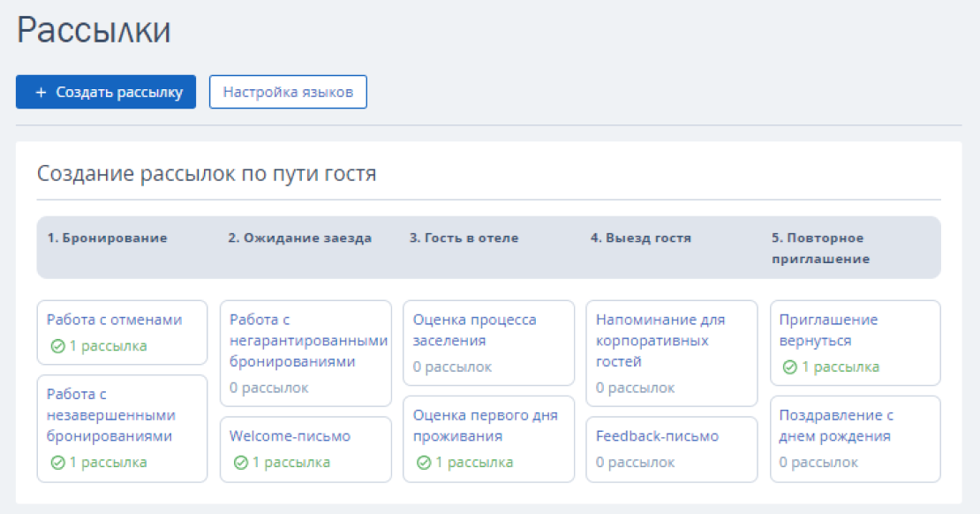
Task: Click the Рассылки page title
Action: (94, 29)
